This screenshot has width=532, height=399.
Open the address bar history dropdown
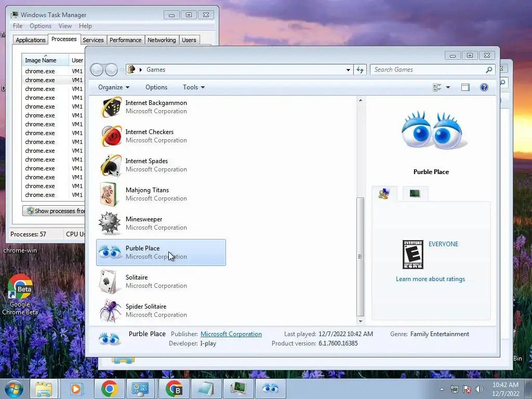(x=348, y=70)
